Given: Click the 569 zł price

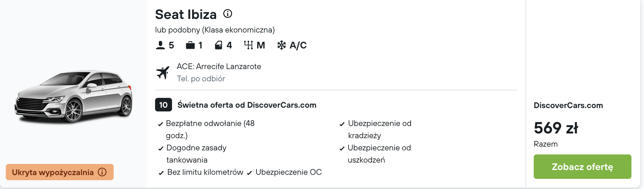Looking at the screenshot, I should point(556,128).
